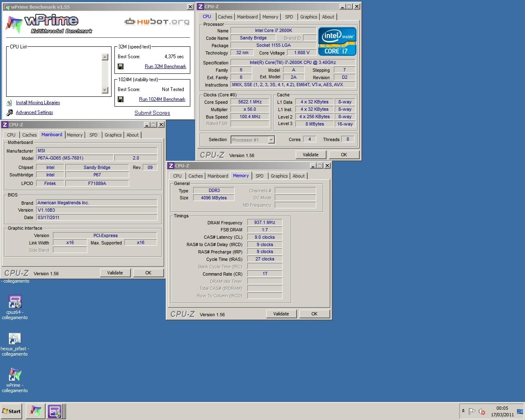Screen dimensions: 525x420
Task: Select the cpuz64 desktop shortcut icon
Action: [15, 302]
